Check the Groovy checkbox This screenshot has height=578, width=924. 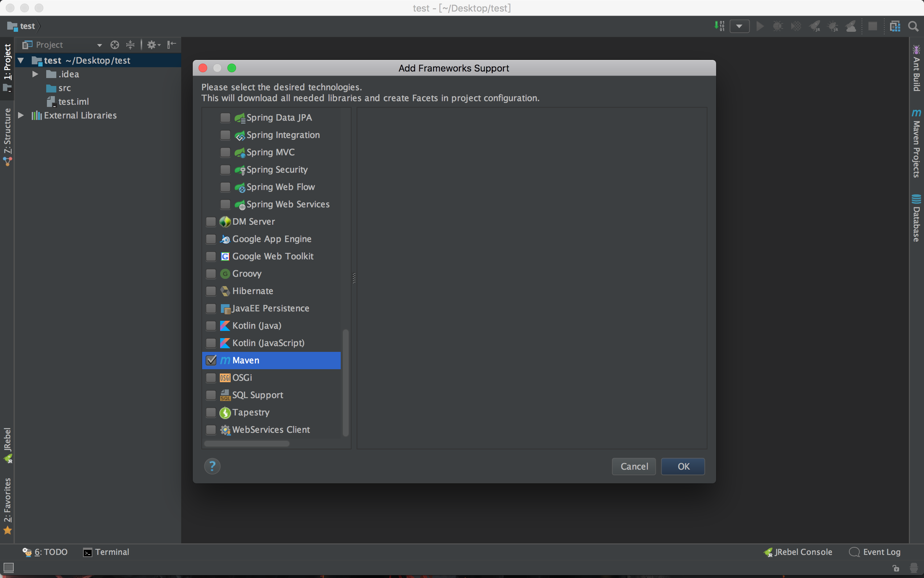tap(211, 274)
